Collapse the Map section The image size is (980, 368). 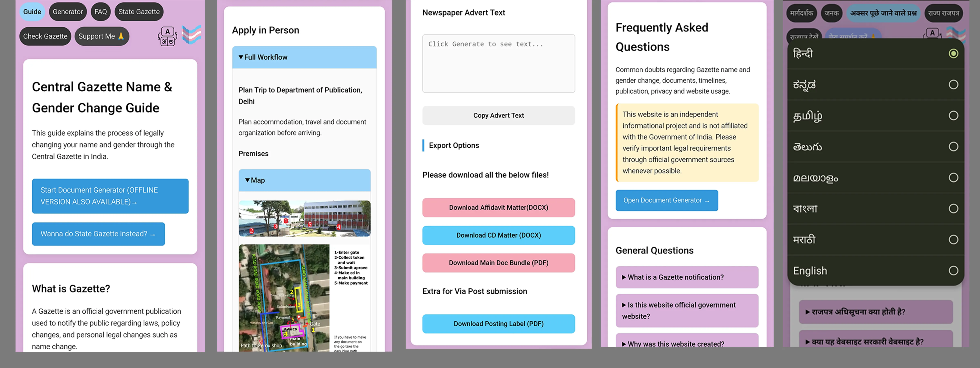(304, 180)
